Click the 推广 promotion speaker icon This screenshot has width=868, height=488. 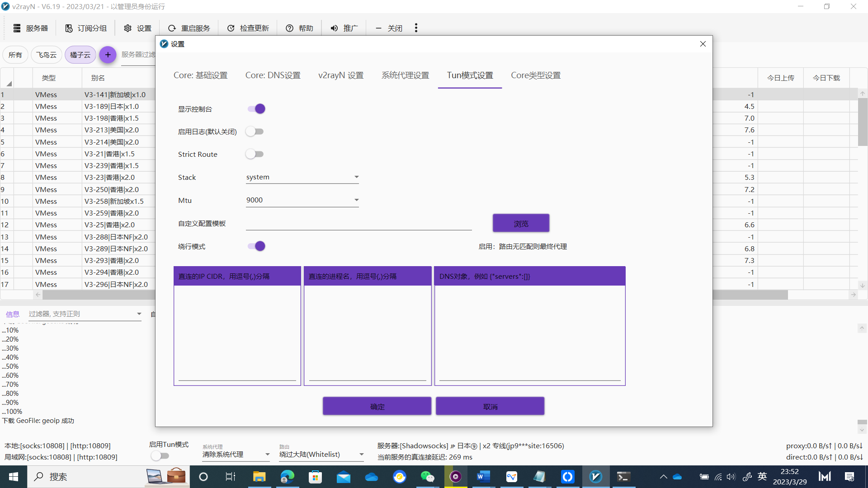334,28
